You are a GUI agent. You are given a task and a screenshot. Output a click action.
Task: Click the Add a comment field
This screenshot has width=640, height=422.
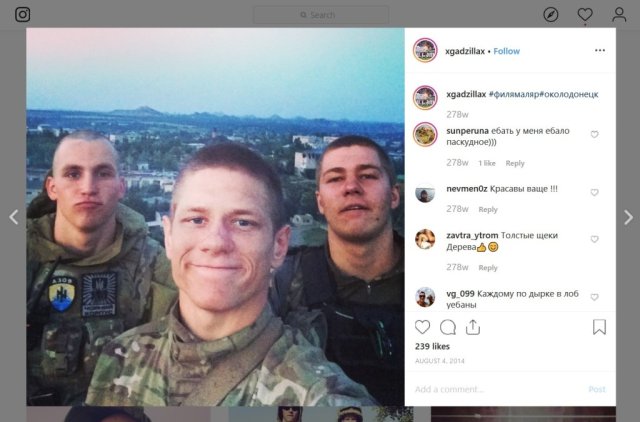(498, 389)
